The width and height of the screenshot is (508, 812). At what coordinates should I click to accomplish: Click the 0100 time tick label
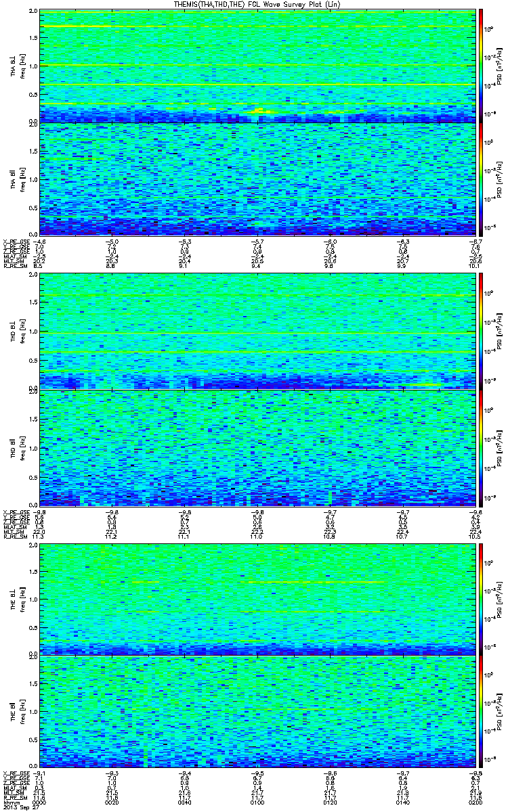point(257,802)
